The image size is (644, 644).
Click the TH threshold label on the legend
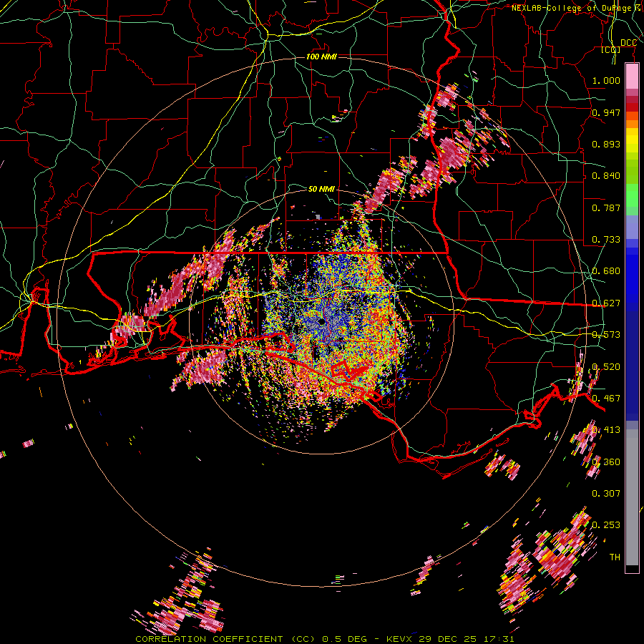click(x=615, y=557)
